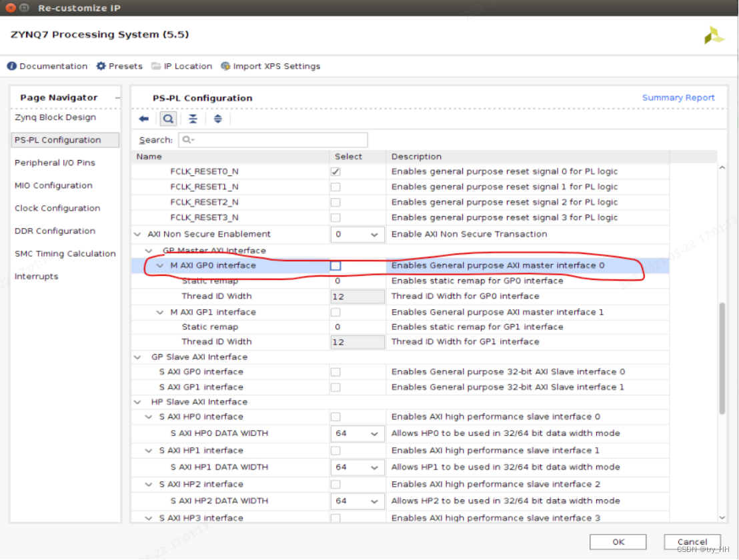Viewport: 739px width, 560px height.
Task: Enable the S AXI HP1 interface checkbox
Action: 335,451
